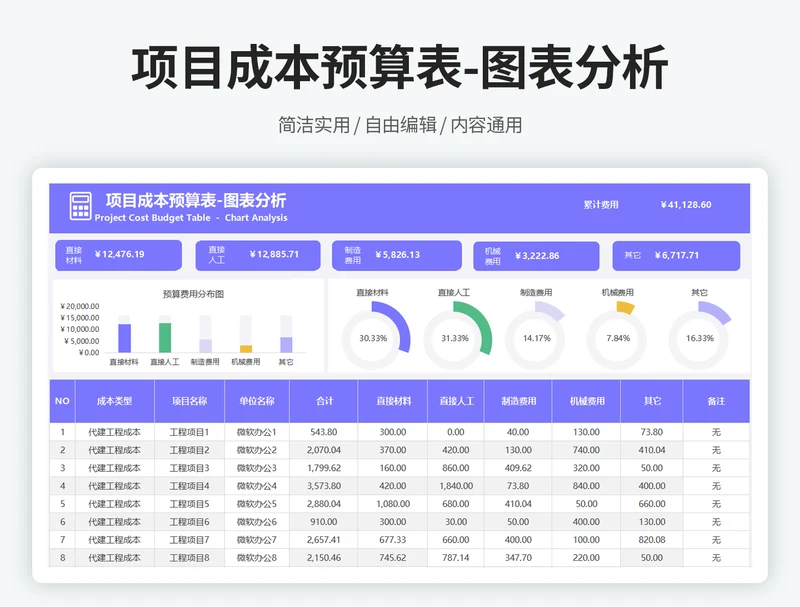Select total cell 1,799.62
The width and height of the screenshot is (800, 607).
click(x=324, y=468)
